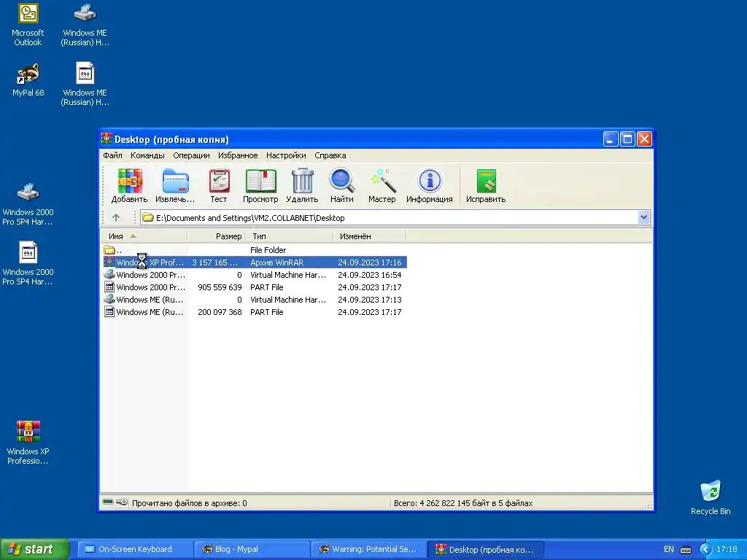Click the 905 559 639 size cell

click(220, 287)
